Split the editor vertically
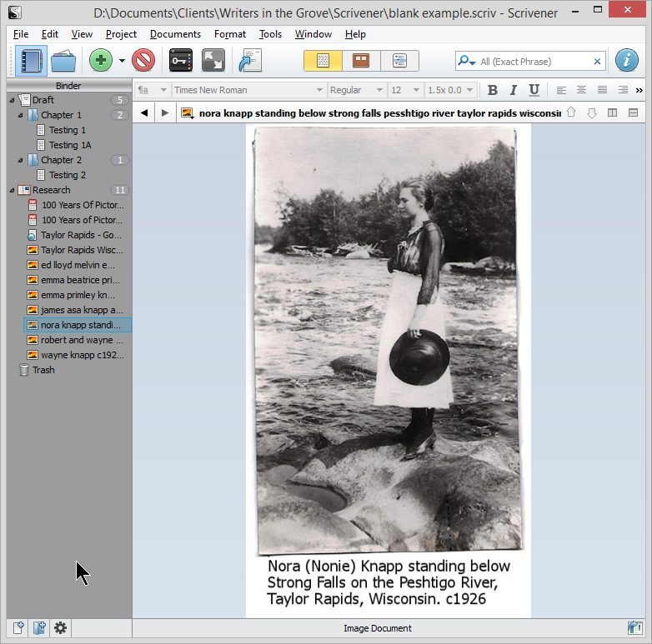652x644 pixels. click(x=612, y=112)
